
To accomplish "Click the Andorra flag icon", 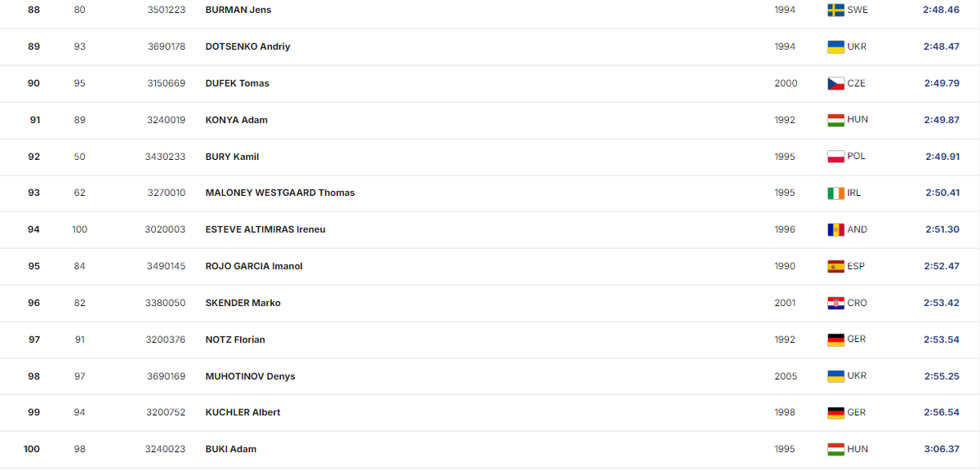I will coord(835,229).
